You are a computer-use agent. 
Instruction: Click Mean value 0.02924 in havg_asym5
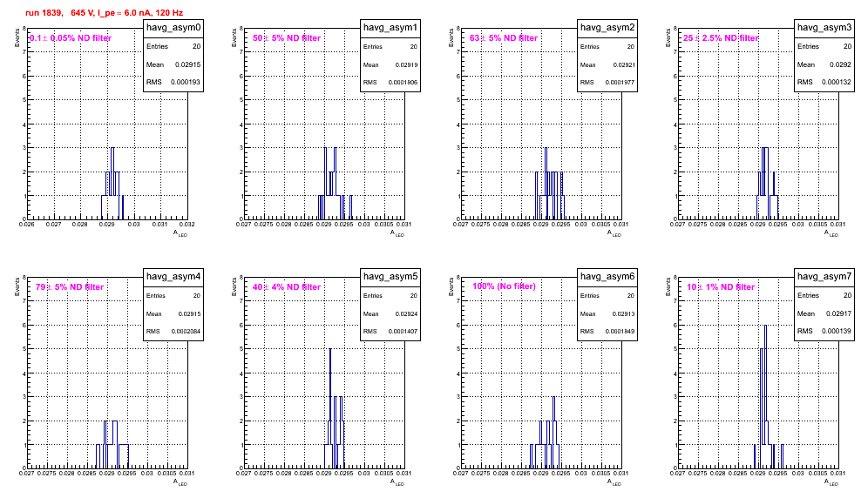(x=406, y=314)
